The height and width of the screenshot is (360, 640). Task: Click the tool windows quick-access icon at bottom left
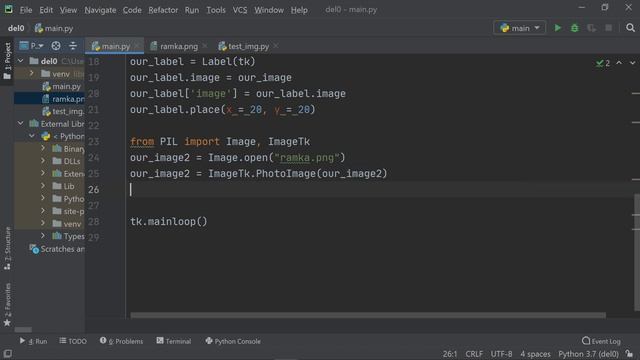(x=7, y=353)
